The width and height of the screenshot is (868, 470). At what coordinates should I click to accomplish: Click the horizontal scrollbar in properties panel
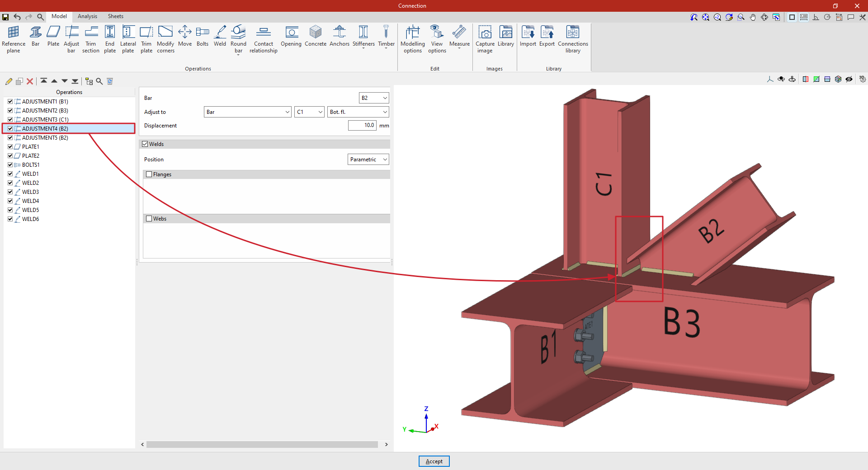[x=262, y=445]
